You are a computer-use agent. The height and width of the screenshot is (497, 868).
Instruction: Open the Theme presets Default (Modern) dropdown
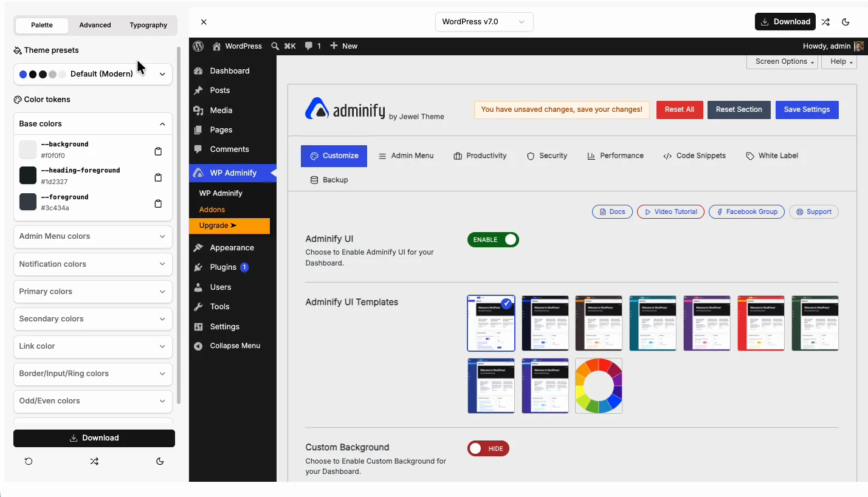(93, 74)
